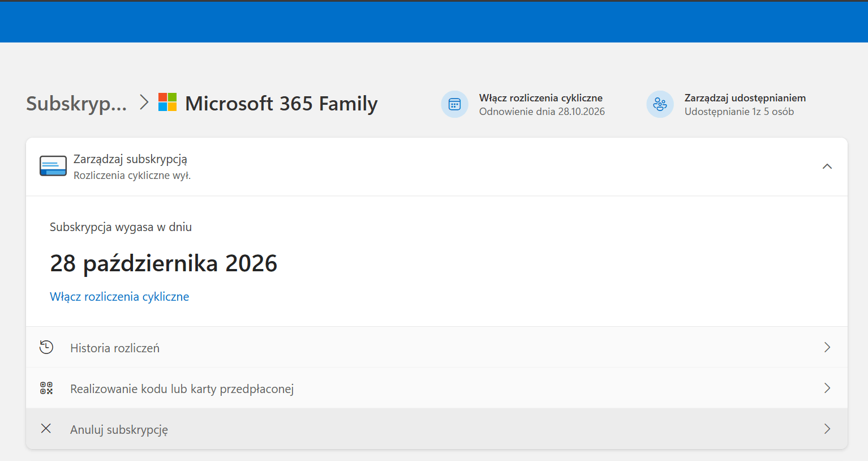Click the Historia rozliczeń clock icon

[46, 347]
